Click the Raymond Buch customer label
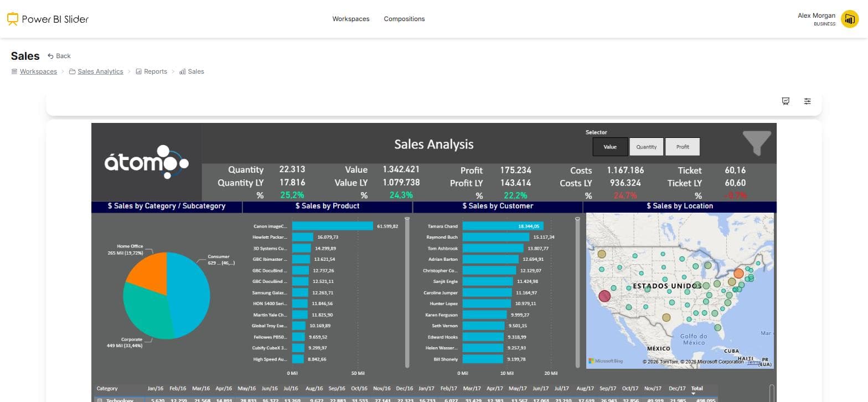 pos(442,237)
